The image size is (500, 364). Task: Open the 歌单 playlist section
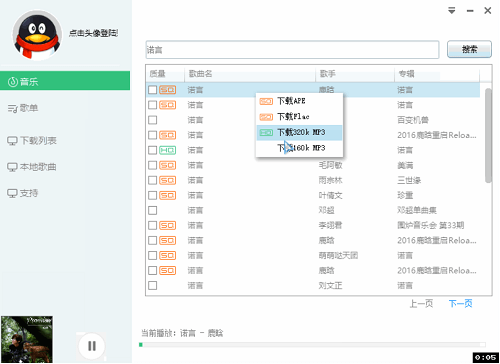click(x=23, y=108)
